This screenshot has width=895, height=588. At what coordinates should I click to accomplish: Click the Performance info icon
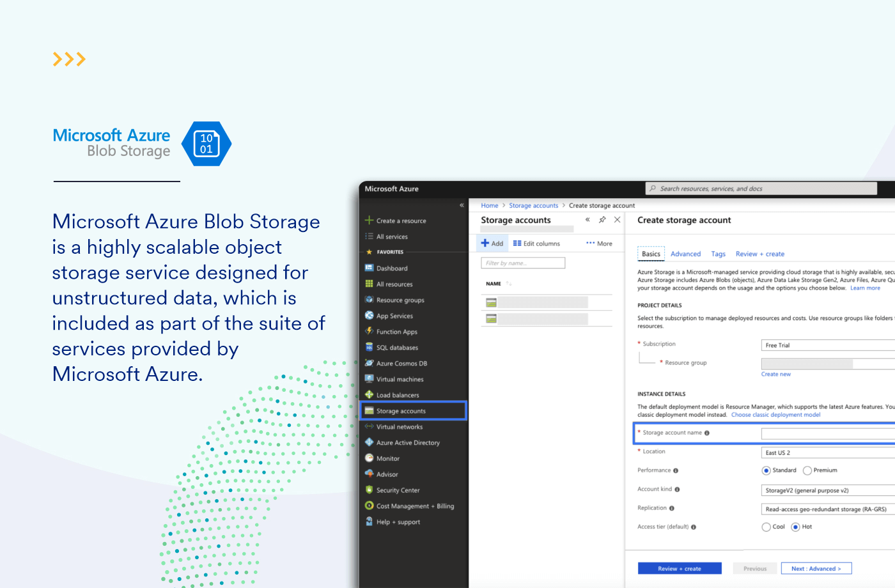(676, 470)
